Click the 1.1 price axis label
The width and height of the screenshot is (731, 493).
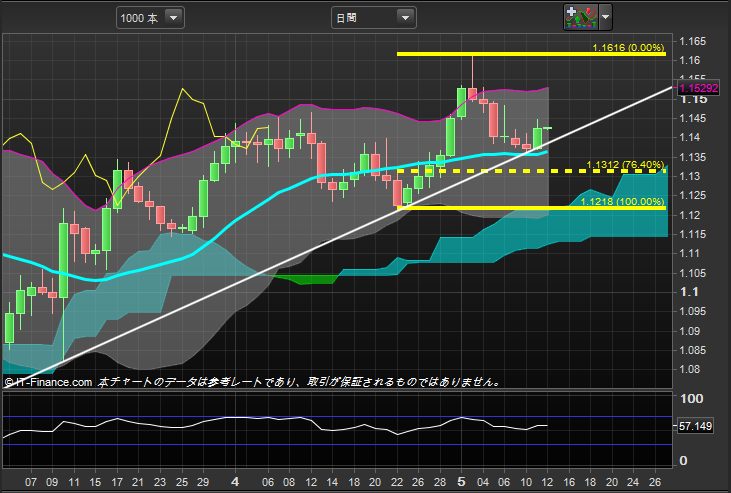pos(689,292)
